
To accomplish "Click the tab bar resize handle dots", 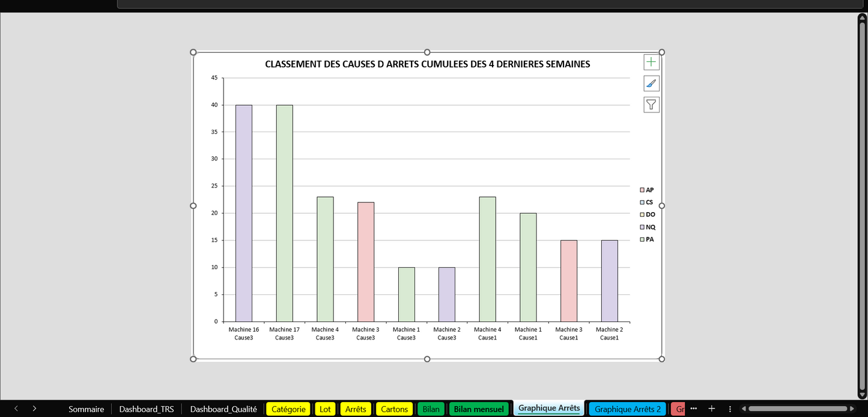I will coord(730,409).
